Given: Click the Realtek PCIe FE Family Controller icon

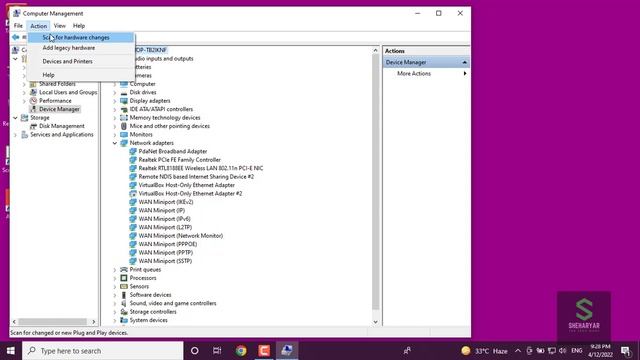Looking at the screenshot, I should [x=133, y=160].
